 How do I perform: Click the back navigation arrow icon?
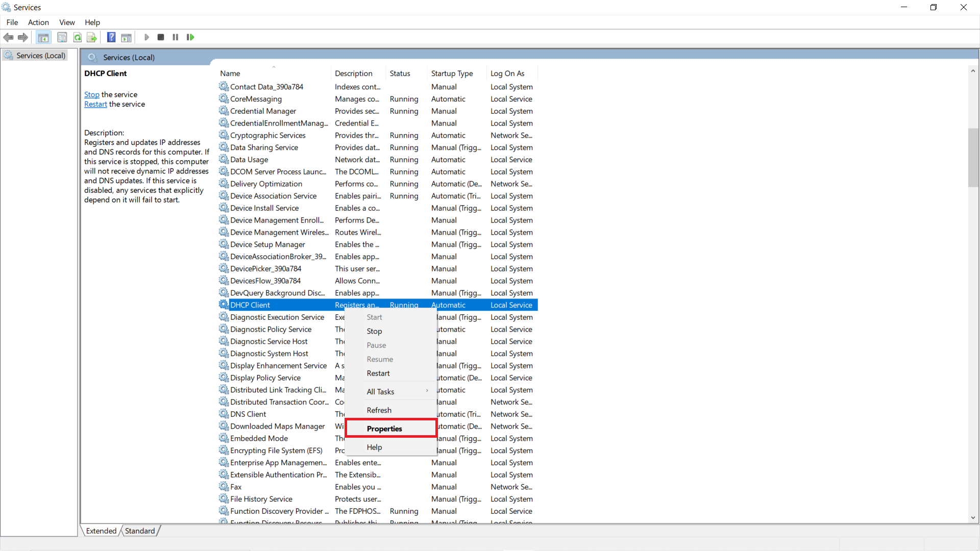(x=9, y=37)
